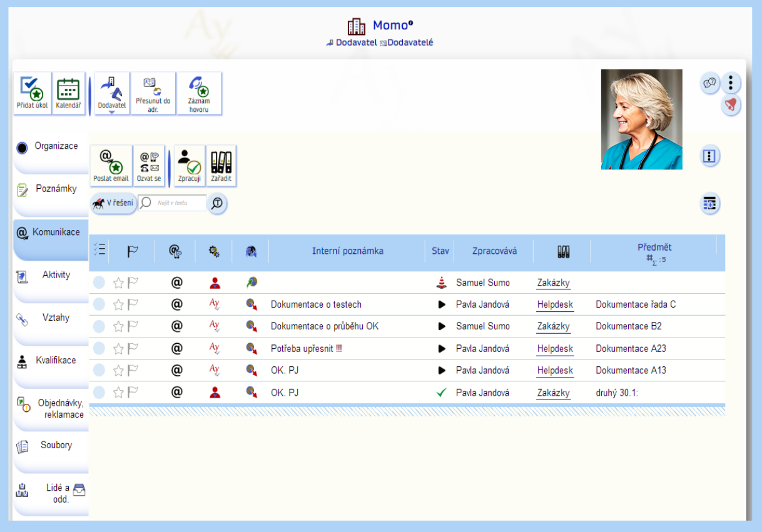Open Záznam hovoru tool

199,94
